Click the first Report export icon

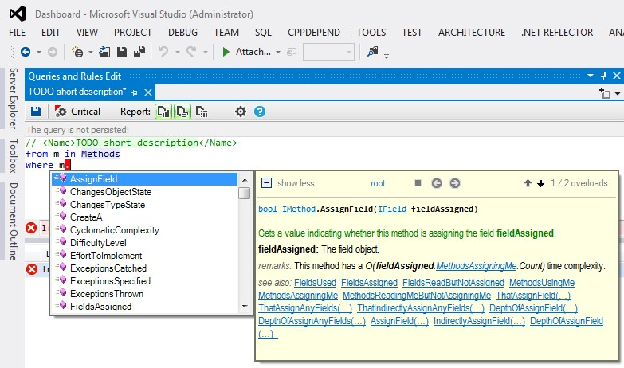163,112
